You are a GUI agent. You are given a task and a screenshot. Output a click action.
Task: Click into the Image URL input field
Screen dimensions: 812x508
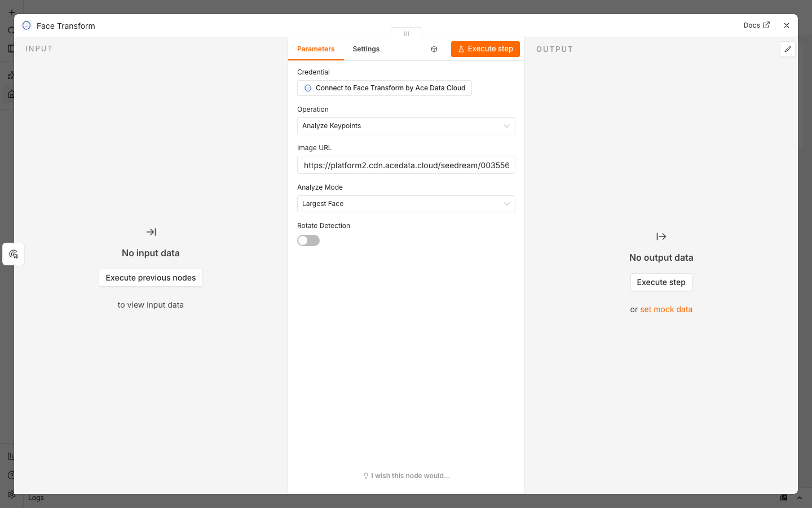(x=406, y=165)
